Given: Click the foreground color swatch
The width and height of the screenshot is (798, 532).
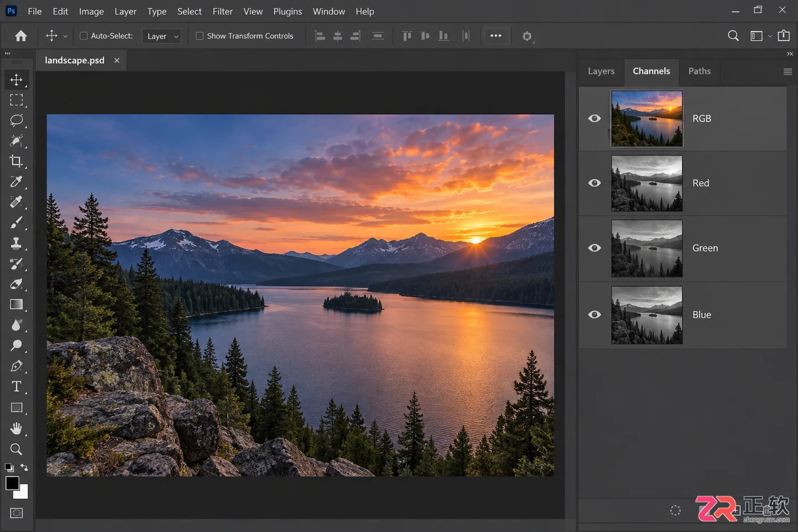Looking at the screenshot, I should 12,483.
